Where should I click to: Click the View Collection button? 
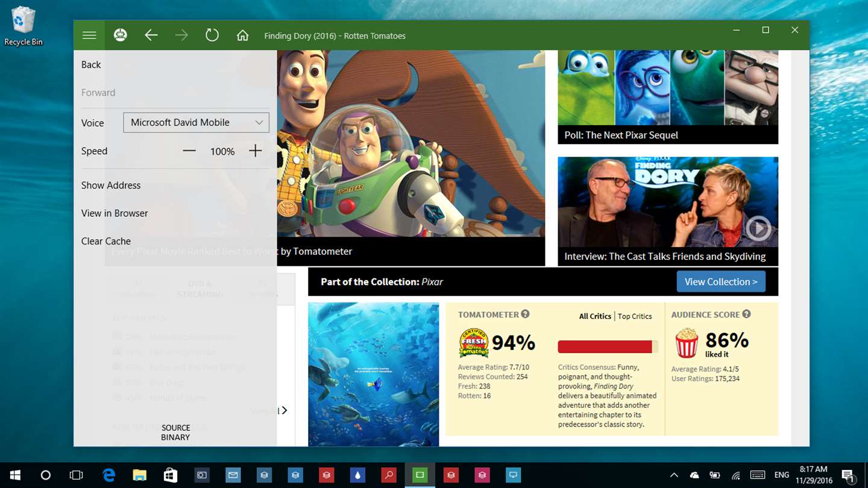pos(721,281)
